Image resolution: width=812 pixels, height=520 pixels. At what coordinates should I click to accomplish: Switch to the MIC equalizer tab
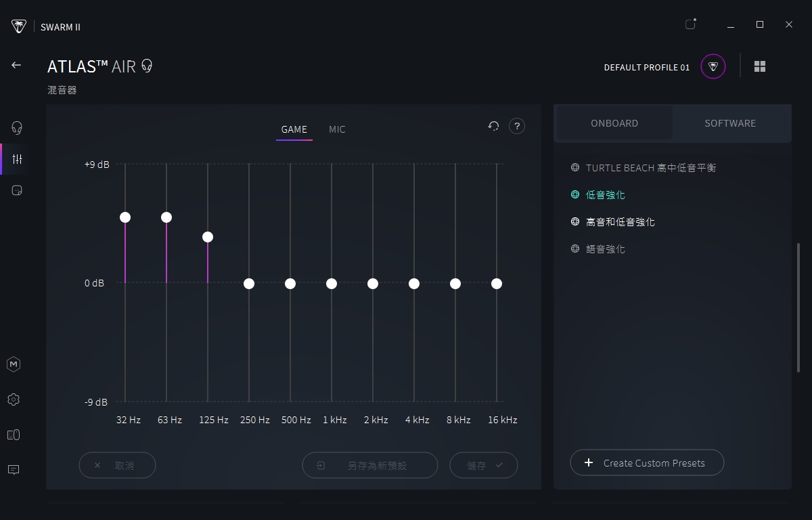pos(337,129)
